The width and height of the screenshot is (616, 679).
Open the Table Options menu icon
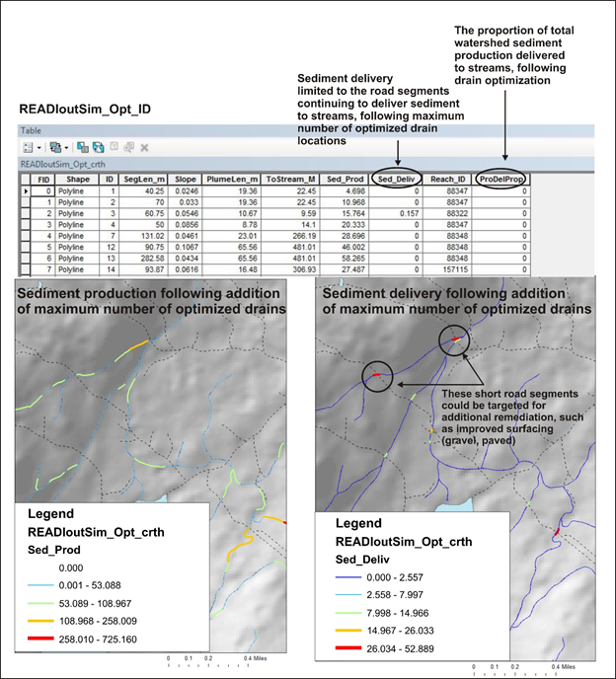tap(26, 146)
